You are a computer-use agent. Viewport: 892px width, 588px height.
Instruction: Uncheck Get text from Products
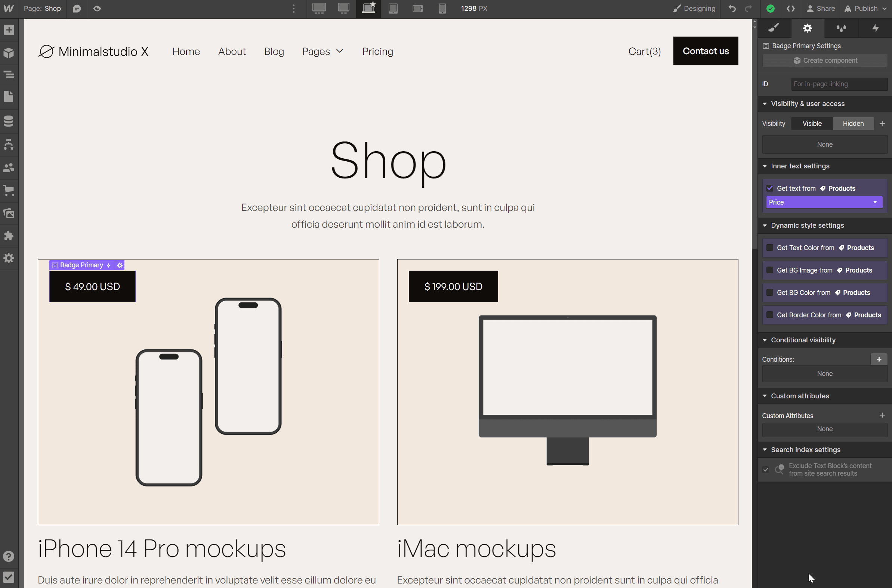771,188
